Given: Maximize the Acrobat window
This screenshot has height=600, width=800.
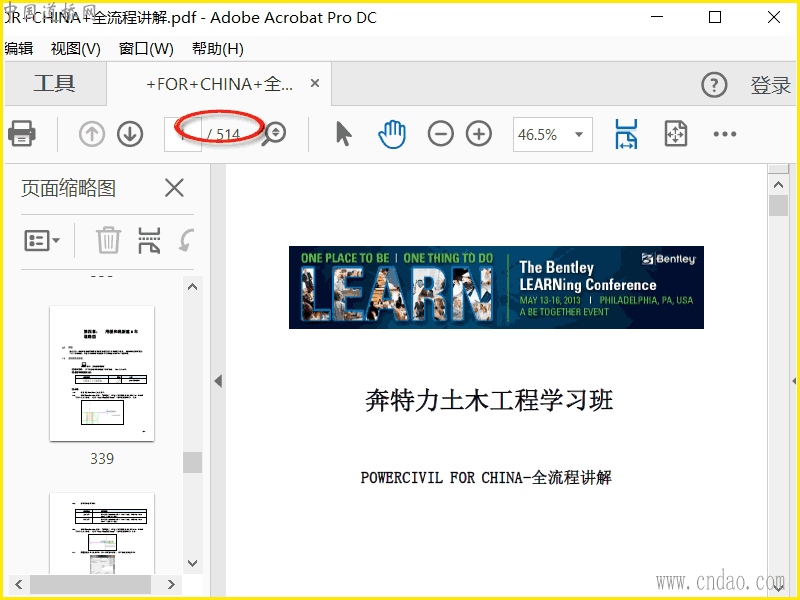Looking at the screenshot, I should pos(715,17).
